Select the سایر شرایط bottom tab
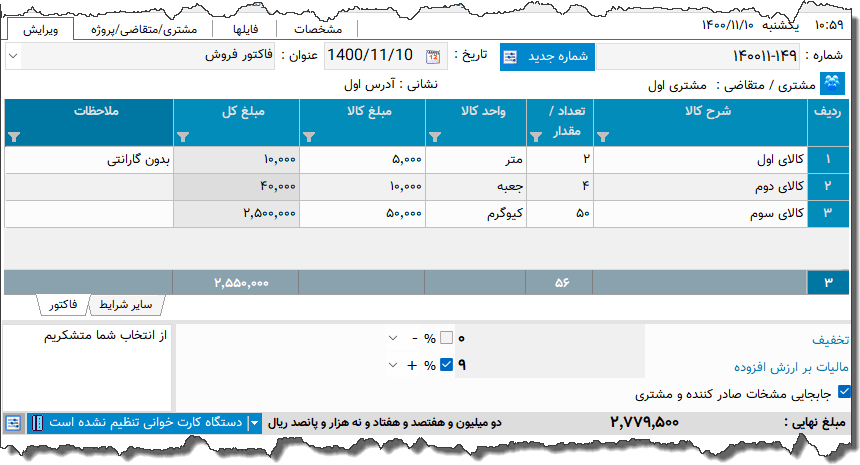Image resolution: width=860 pixels, height=465 pixels. click(126, 305)
